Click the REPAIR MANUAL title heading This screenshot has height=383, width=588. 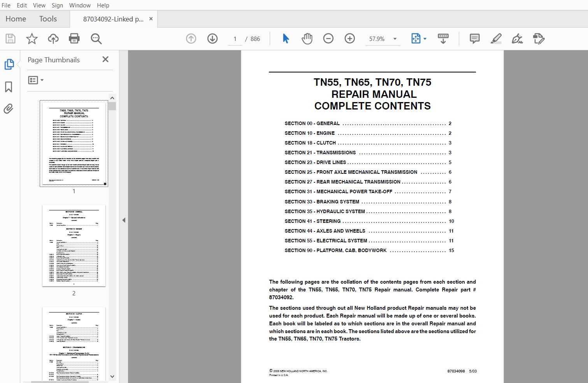(374, 94)
